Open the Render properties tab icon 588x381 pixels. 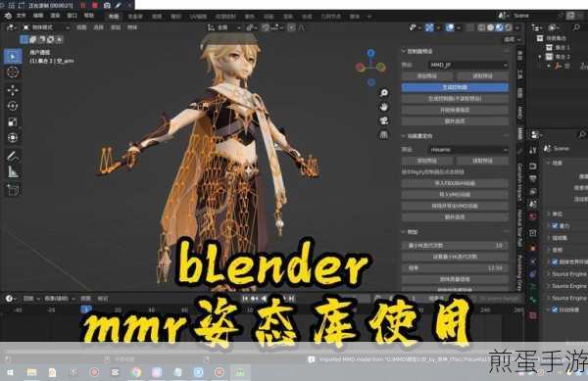[533, 166]
